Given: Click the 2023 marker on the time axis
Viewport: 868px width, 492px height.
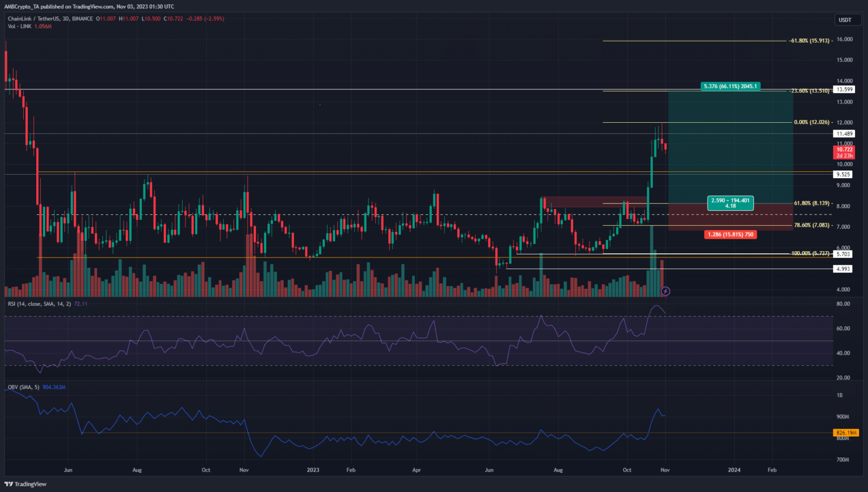Looking at the screenshot, I should [x=313, y=470].
